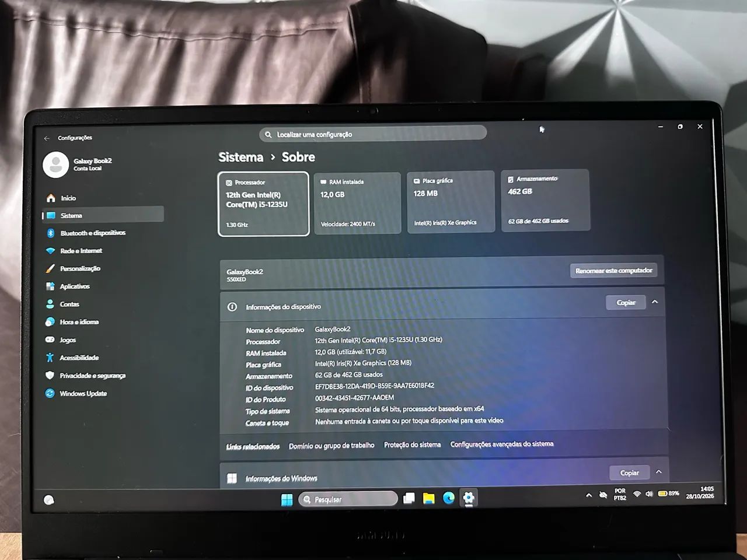Open the POR PTB2 language switcher
Viewport: 747px width, 560px height.
pos(620,495)
